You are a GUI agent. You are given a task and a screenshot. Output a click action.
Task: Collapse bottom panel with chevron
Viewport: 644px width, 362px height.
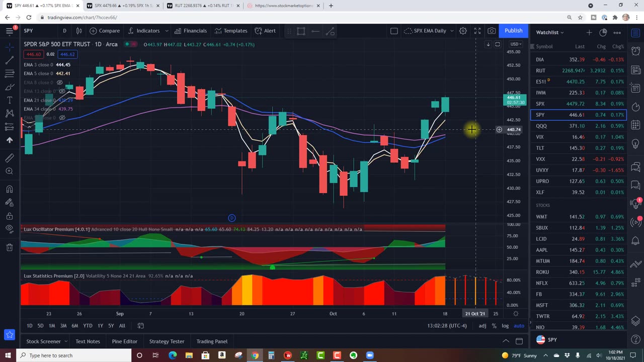(506, 341)
